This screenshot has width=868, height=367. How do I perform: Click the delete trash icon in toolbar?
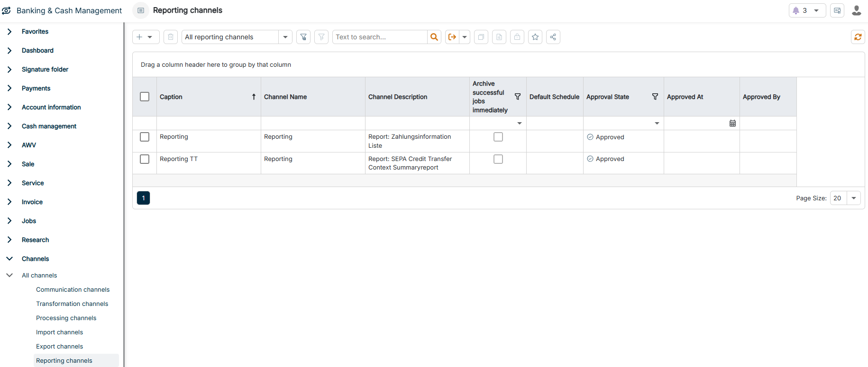pyautogui.click(x=171, y=37)
